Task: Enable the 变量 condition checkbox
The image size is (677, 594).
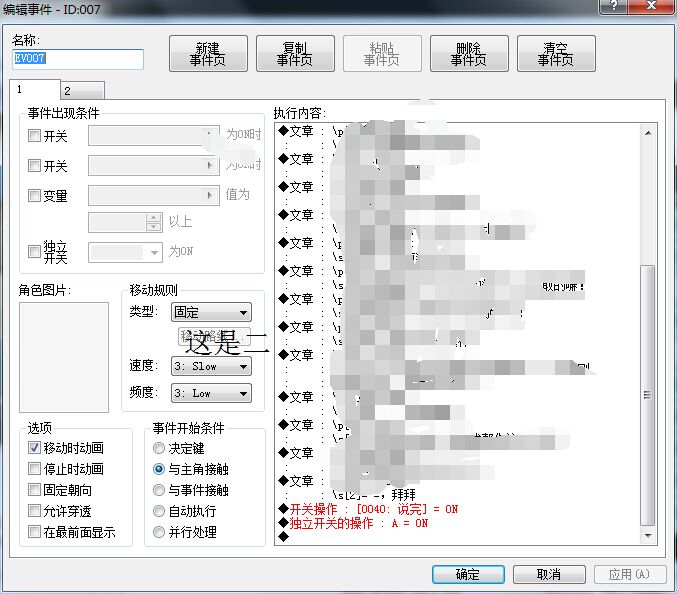Action: pos(34,195)
